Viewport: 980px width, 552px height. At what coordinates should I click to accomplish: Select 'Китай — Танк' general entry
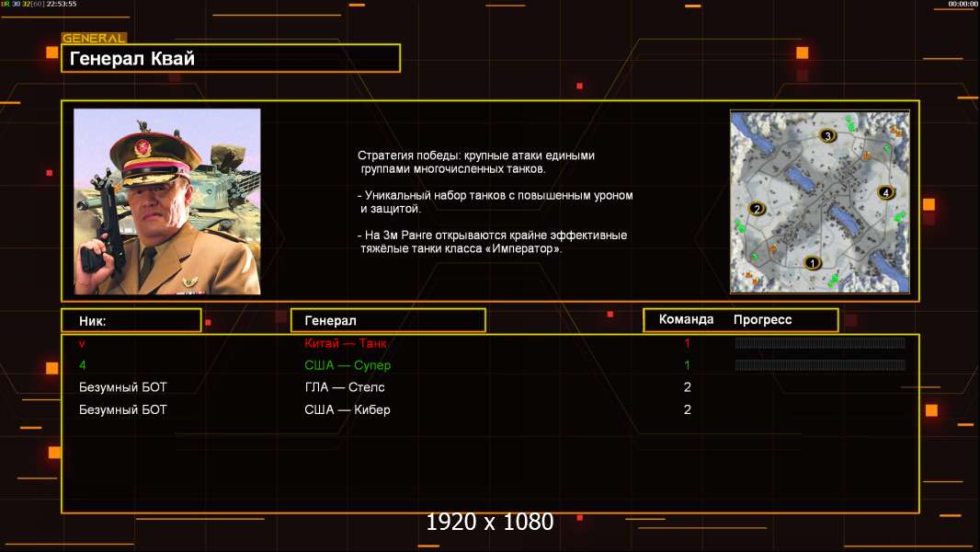[x=345, y=343]
